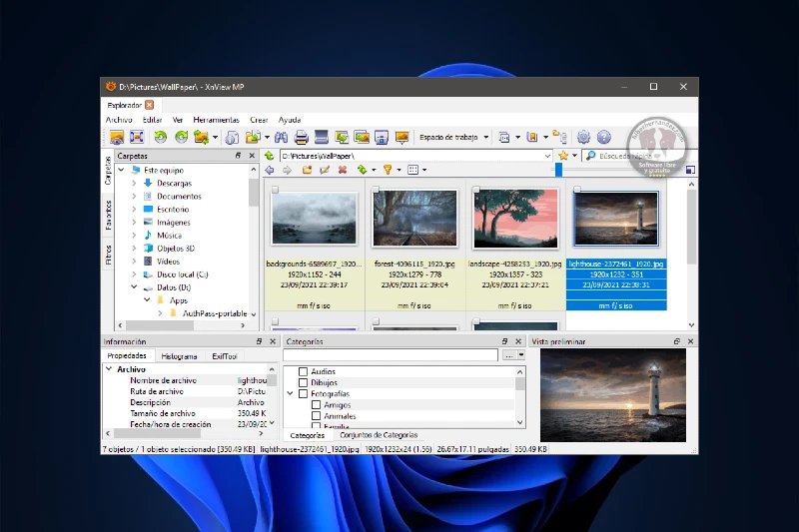Viewport: 799px width, 532px height.
Task: Switch to the ExifTool tab
Action: (224, 356)
